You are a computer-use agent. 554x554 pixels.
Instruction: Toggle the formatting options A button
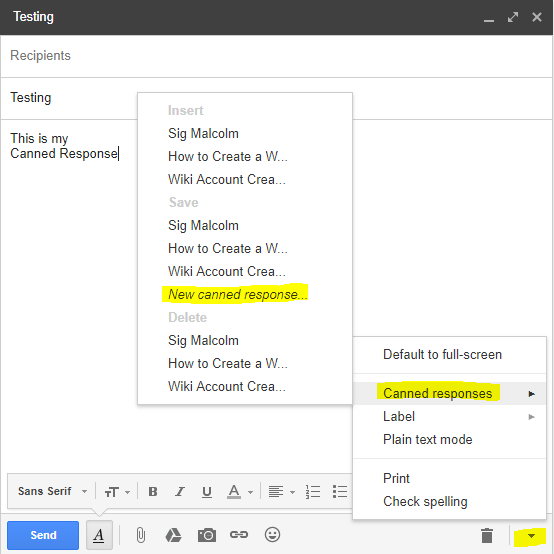(99, 535)
